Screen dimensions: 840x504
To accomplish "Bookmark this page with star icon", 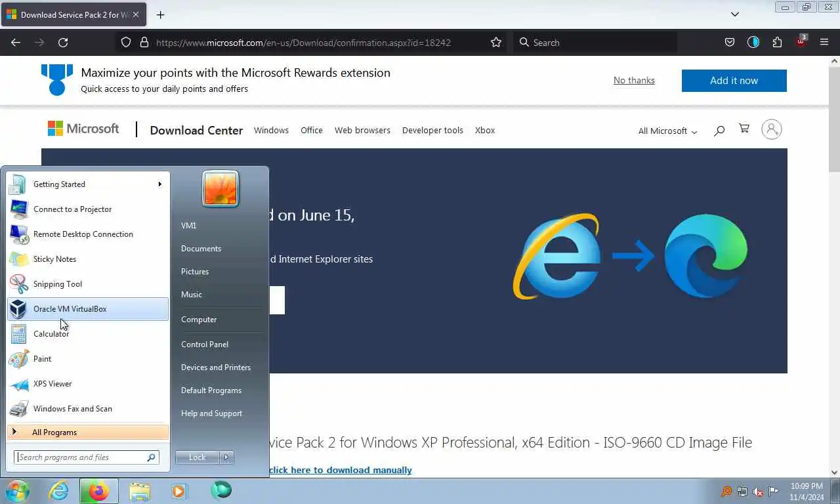I will 496,43.
